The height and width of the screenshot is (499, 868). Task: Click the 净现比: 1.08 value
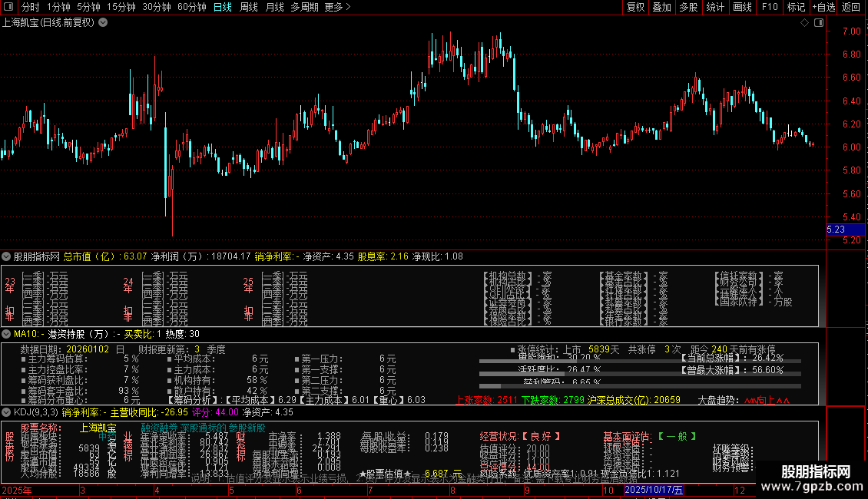pos(438,256)
